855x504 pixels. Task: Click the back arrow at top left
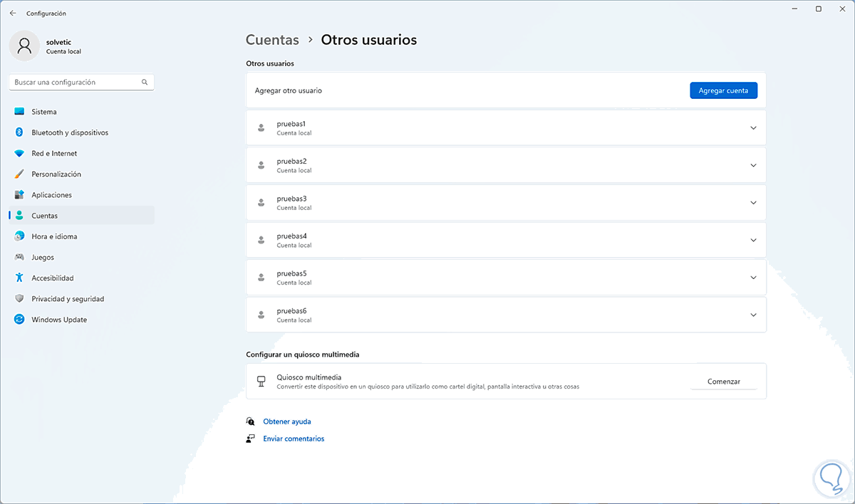tap(12, 13)
